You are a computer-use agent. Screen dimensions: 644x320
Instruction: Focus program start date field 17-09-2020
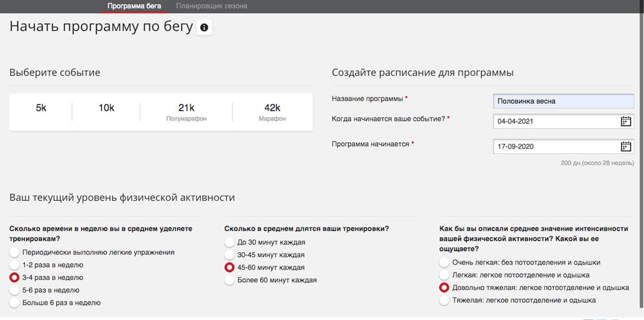(x=563, y=146)
